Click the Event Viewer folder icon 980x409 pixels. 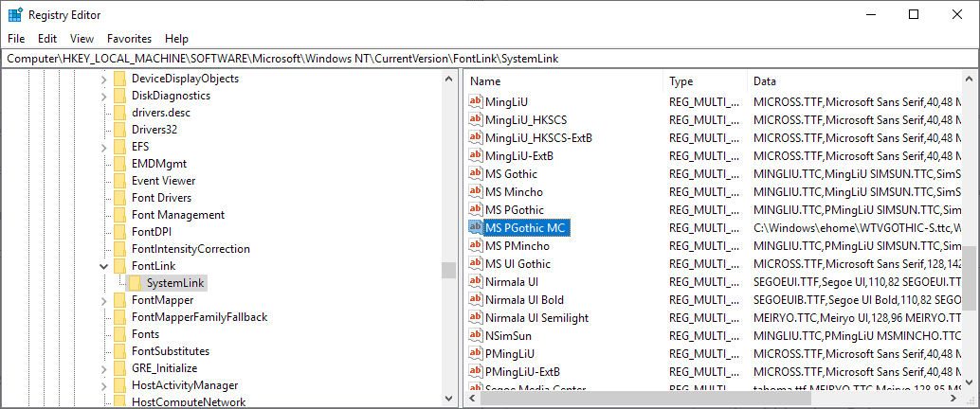pyautogui.click(x=120, y=181)
